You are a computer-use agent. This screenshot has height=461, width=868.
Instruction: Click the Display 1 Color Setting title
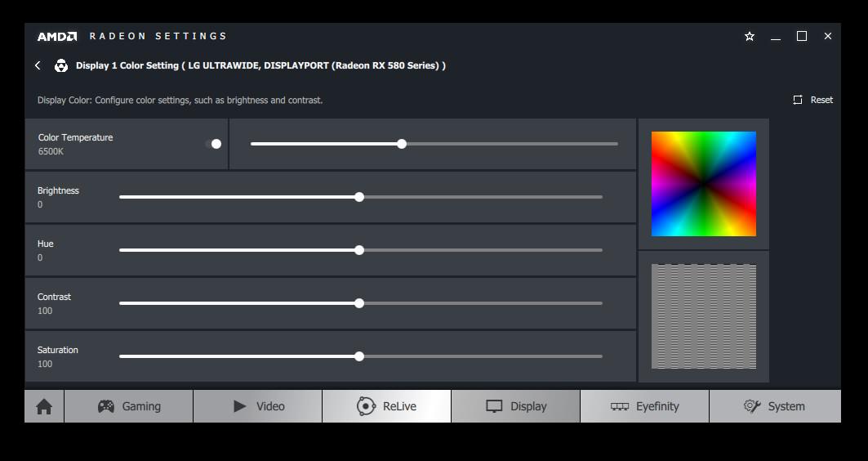[260, 65]
